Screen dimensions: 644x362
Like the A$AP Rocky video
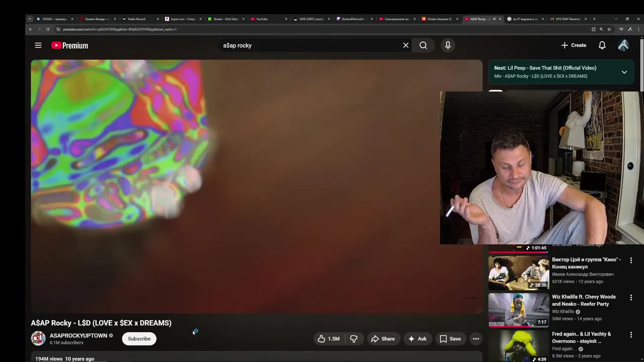pos(329,339)
